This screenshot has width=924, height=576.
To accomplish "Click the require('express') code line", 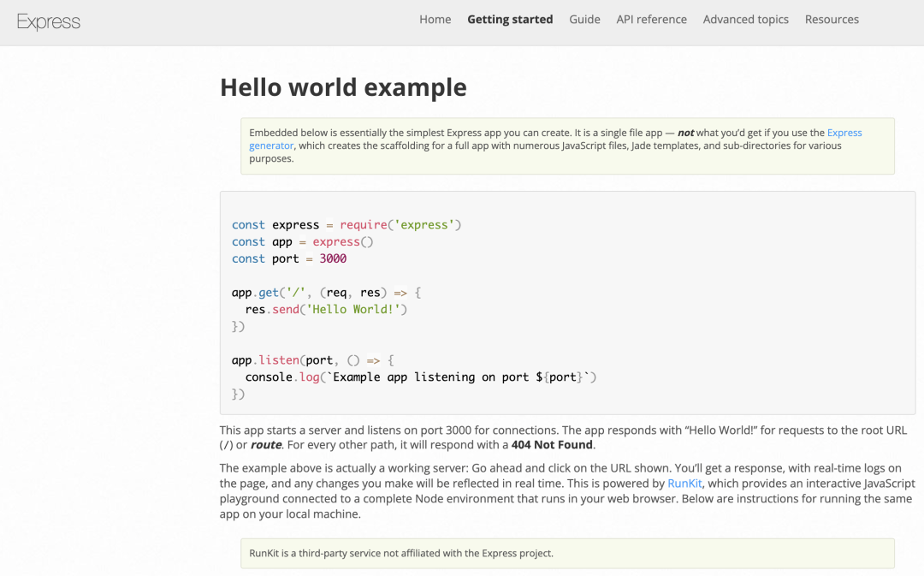I will click(346, 225).
